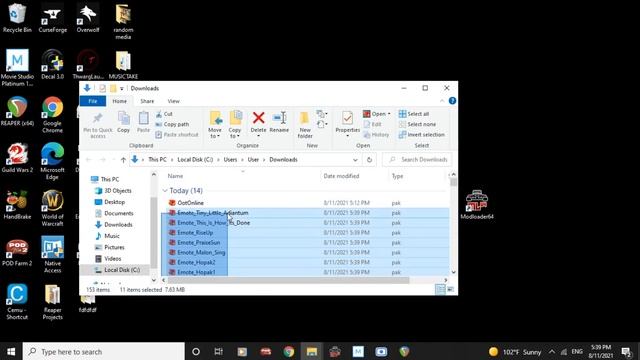
Task: Open the HandBrake desktop icon
Action: coord(17,205)
